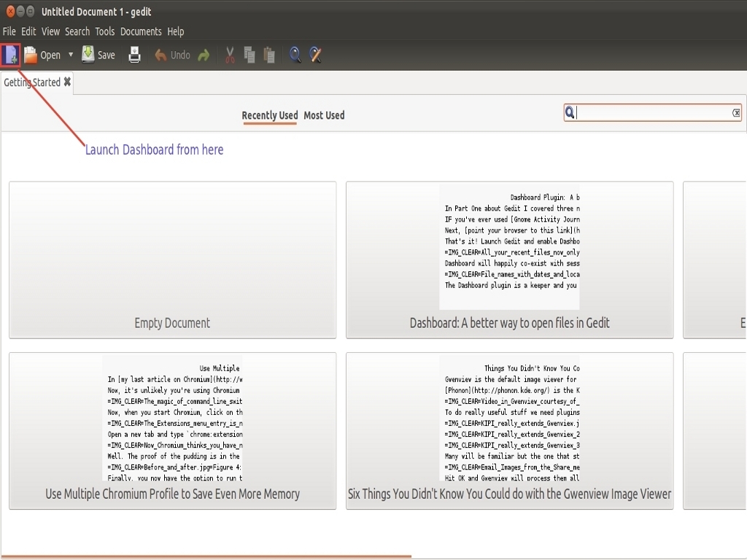Open the Tools menu
The width and height of the screenshot is (747, 560).
tap(105, 31)
